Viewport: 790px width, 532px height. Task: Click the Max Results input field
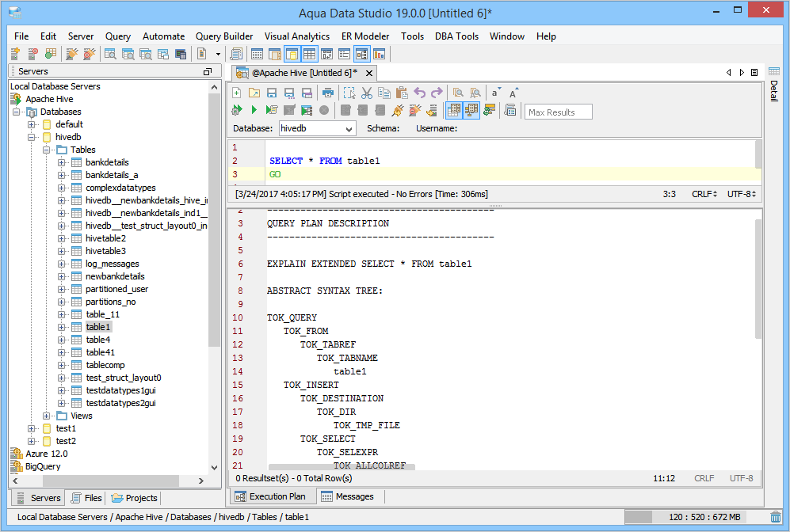point(558,112)
